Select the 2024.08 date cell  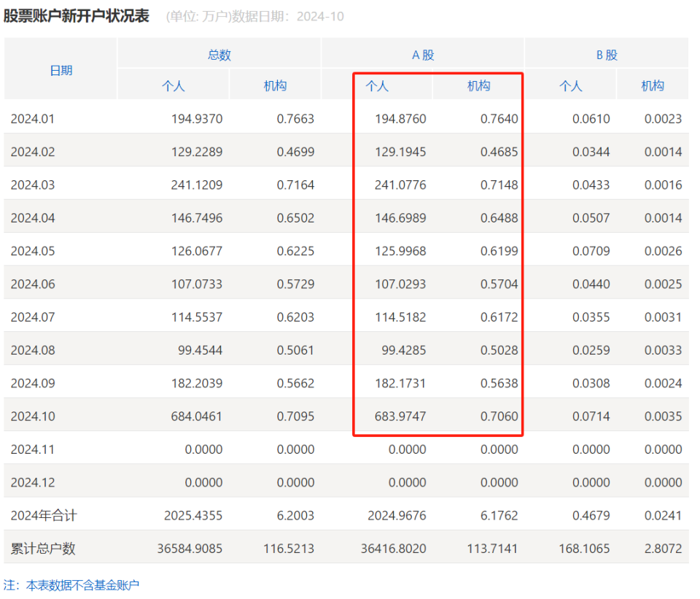pos(33,350)
